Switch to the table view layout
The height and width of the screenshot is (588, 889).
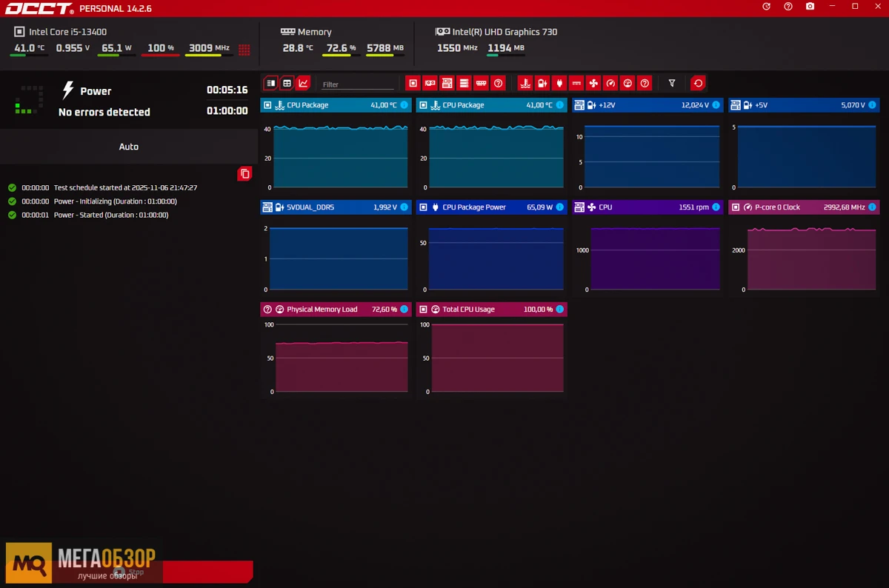tap(287, 83)
